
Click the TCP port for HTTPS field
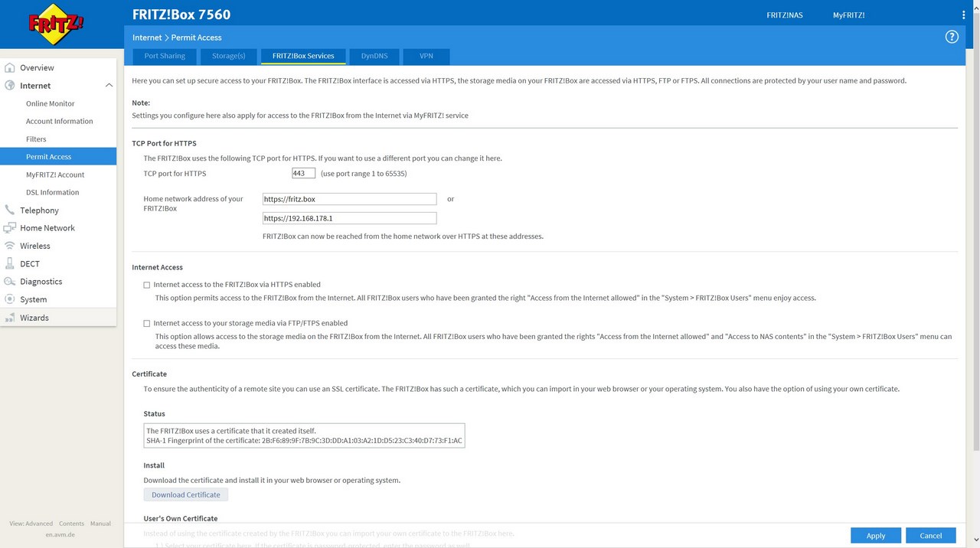303,174
